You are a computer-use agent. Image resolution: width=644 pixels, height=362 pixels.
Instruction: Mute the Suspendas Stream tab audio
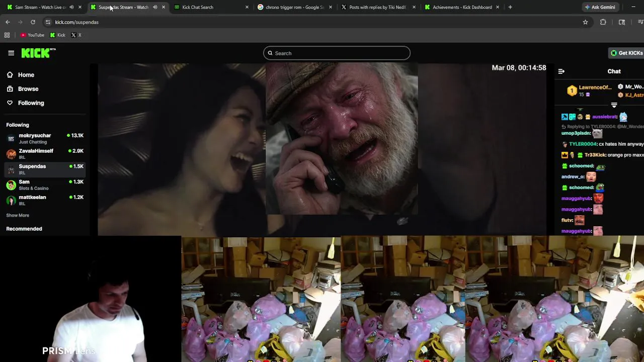click(155, 7)
